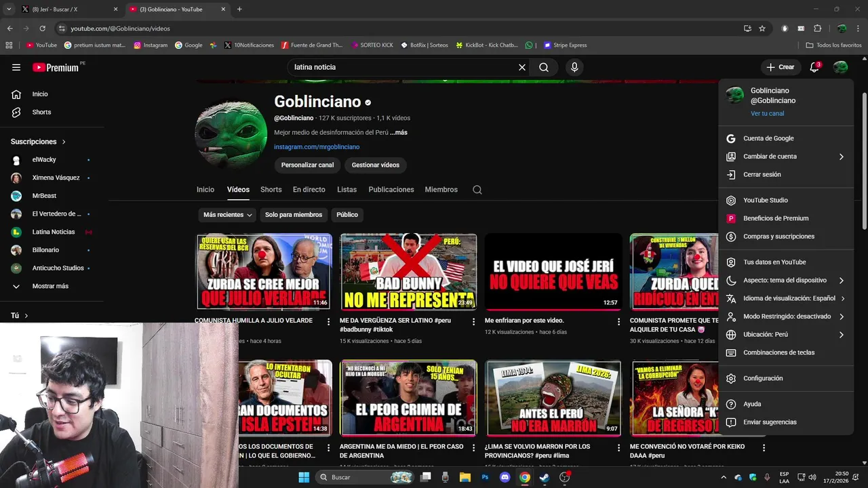Open the Antes el Perú no era marrón thumbnail
The width and height of the screenshot is (868, 488).
click(x=553, y=398)
